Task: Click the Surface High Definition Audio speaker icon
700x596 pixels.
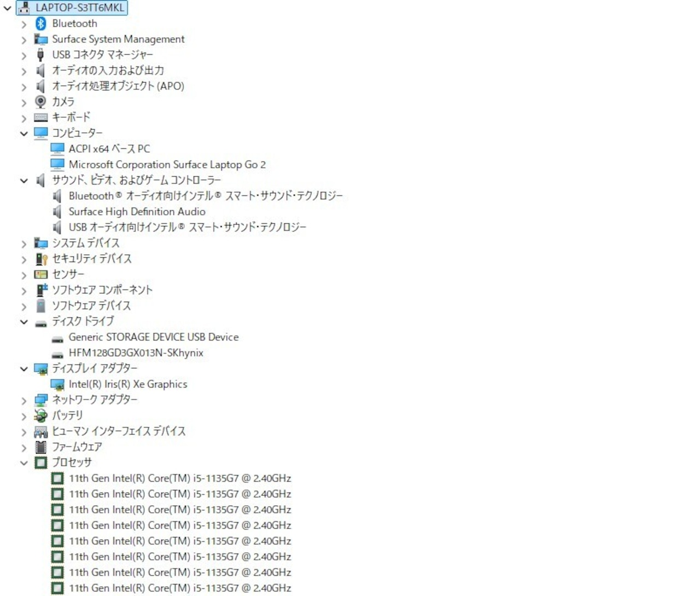Action: [57, 212]
